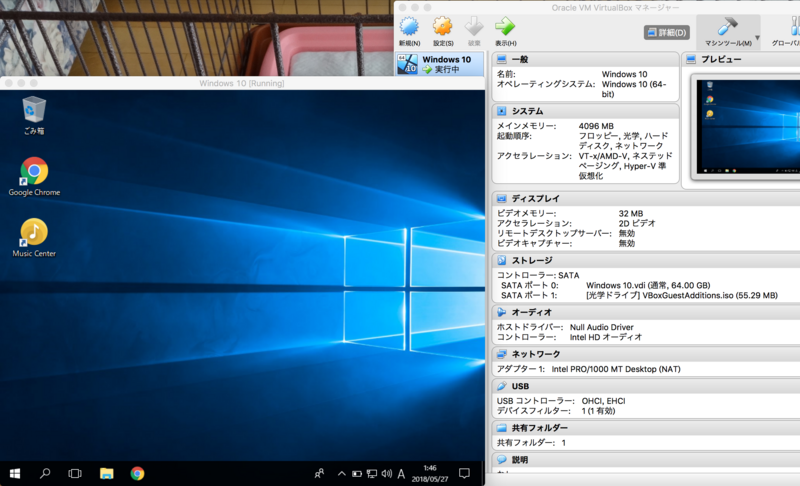Click VBoxGuestAdditions.iso optical drive entry
The image size is (800, 486).
682,295
